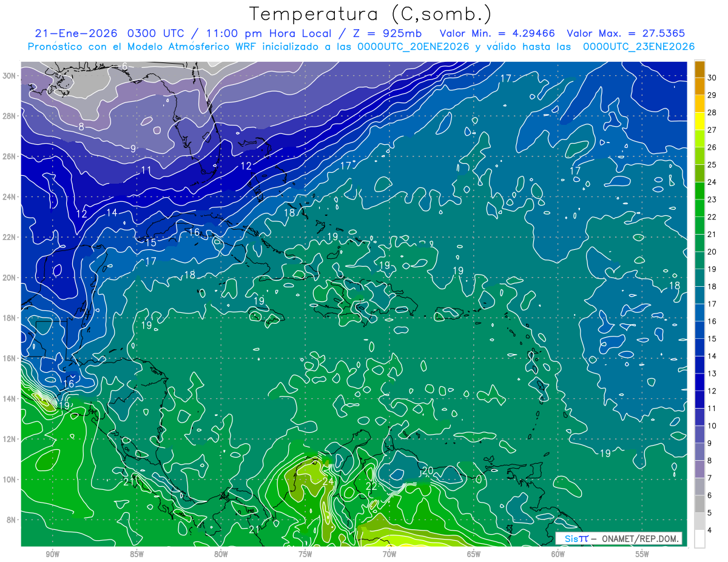
Task: Click the color bar scale label "25"
Action: tap(712, 165)
